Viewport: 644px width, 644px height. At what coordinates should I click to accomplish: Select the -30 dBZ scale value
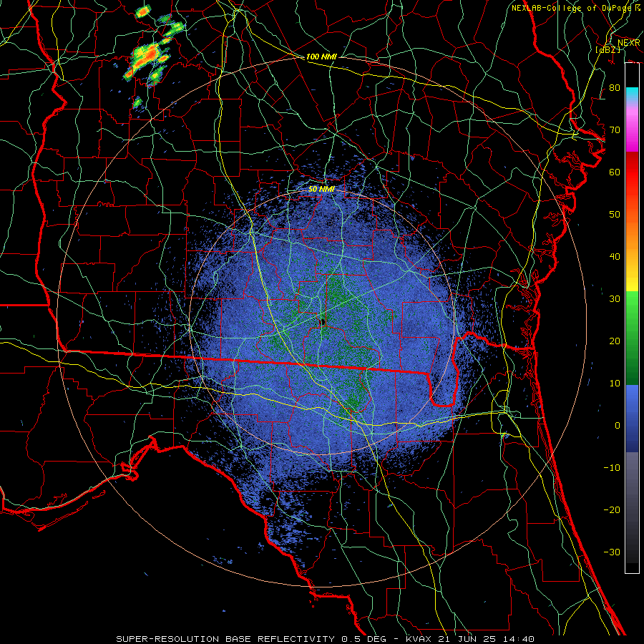[612, 552]
